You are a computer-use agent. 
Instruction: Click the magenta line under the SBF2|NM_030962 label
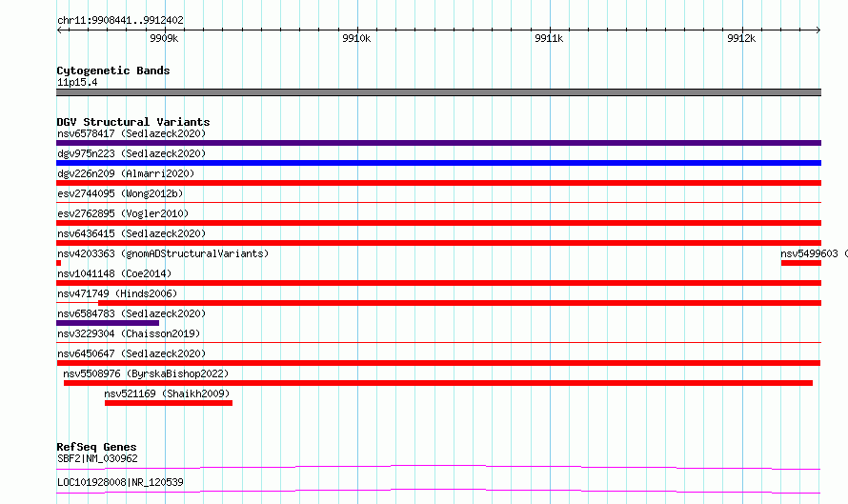[438, 467]
